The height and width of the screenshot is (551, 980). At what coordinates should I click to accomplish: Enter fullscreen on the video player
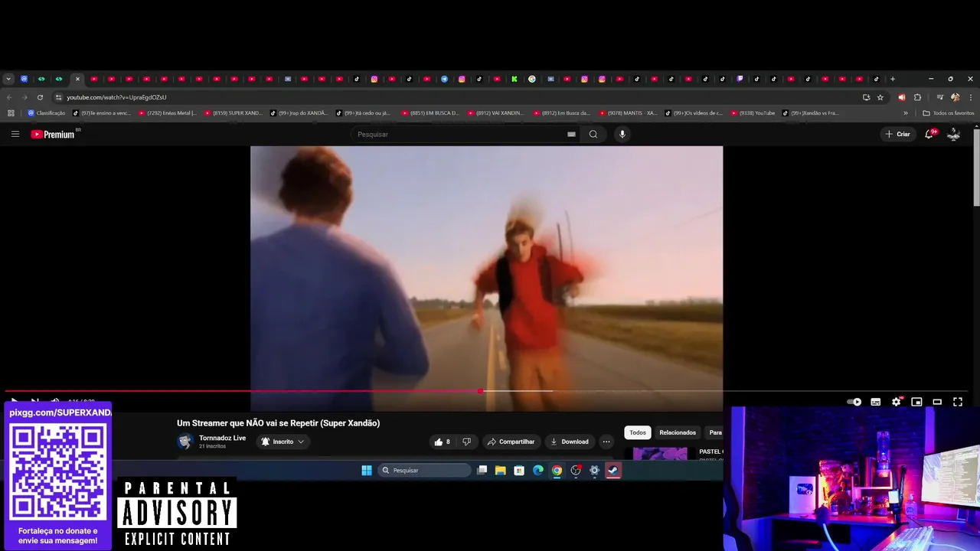tap(958, 402)
